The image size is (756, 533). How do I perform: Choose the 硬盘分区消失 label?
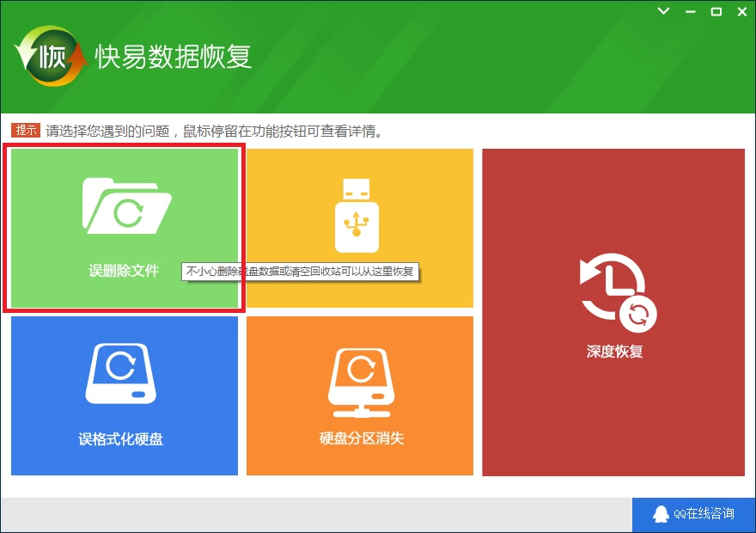pos(361,438)
